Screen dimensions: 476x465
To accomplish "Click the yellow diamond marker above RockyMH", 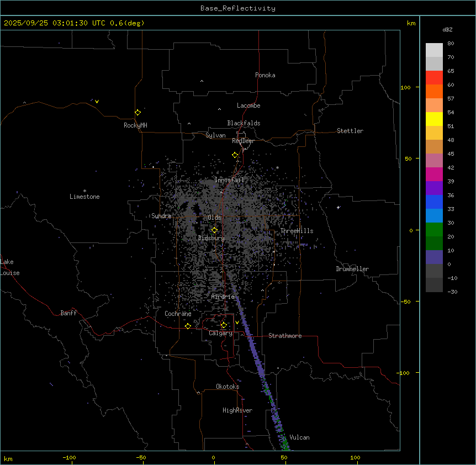I will pyautogui.click(x=137, y=112).
